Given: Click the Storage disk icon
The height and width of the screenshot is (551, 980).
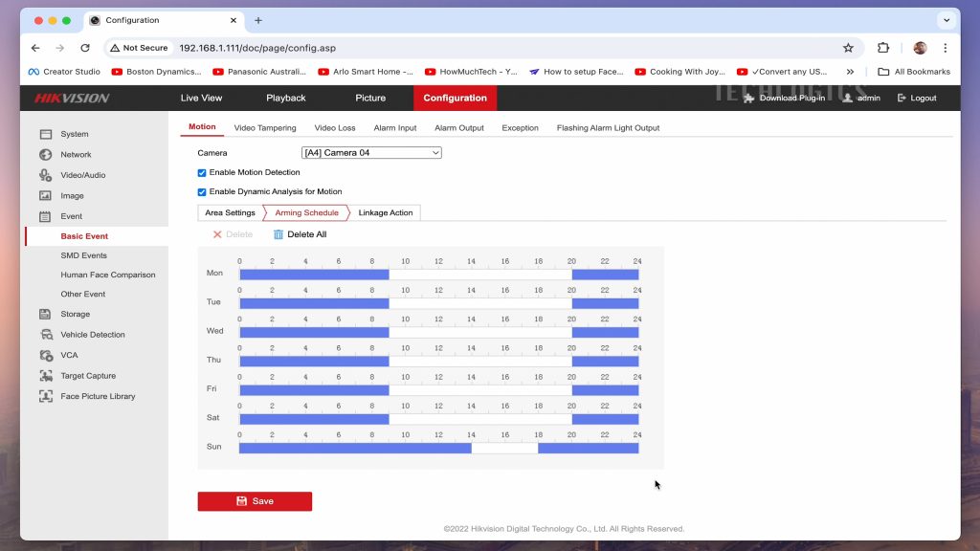Looking at the screenshot, I should 45,314.
